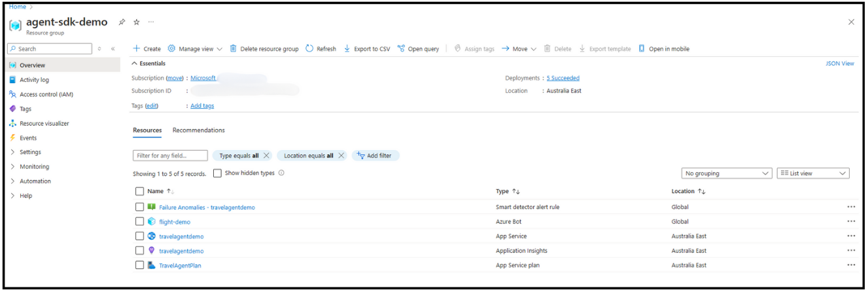Open the Manage view dropdown arrow
Viewport: 868px width, 292px height.
(219, 49)
